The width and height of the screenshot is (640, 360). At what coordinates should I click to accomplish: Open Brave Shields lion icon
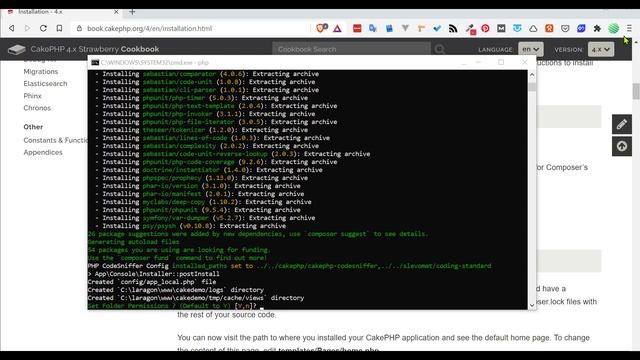click(x=322, y=28)
